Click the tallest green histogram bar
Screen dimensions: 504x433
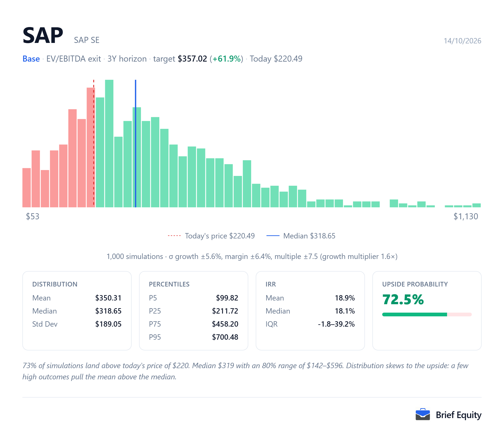click(109, 143)
